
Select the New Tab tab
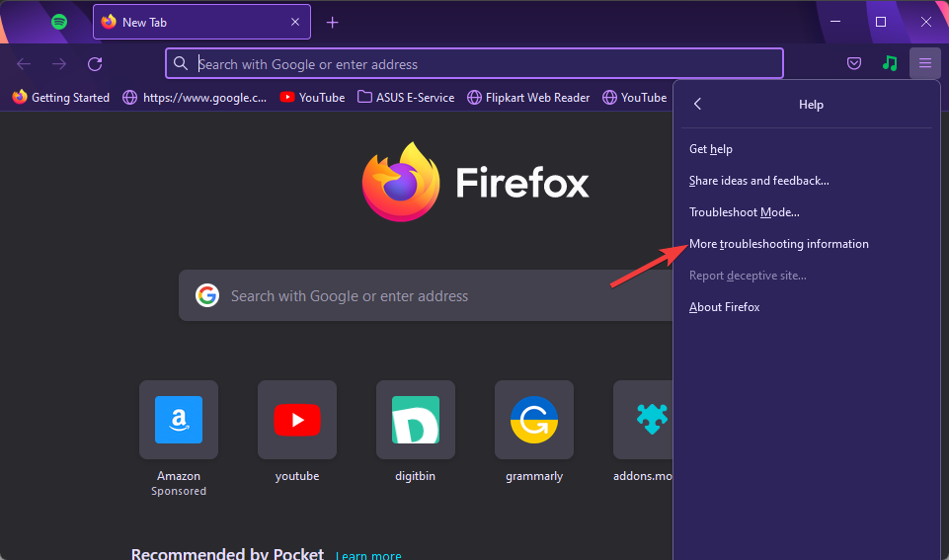(201, 23)
